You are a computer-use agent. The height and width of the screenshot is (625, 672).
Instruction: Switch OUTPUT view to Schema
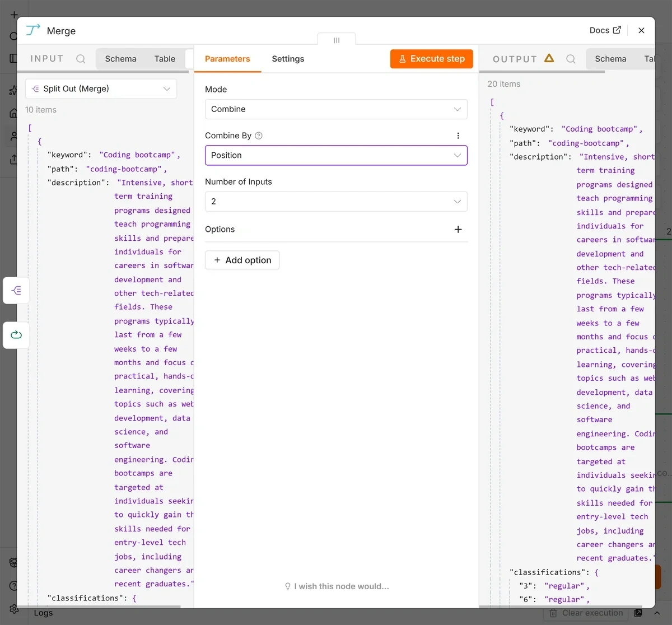click(x=610, y=59)
